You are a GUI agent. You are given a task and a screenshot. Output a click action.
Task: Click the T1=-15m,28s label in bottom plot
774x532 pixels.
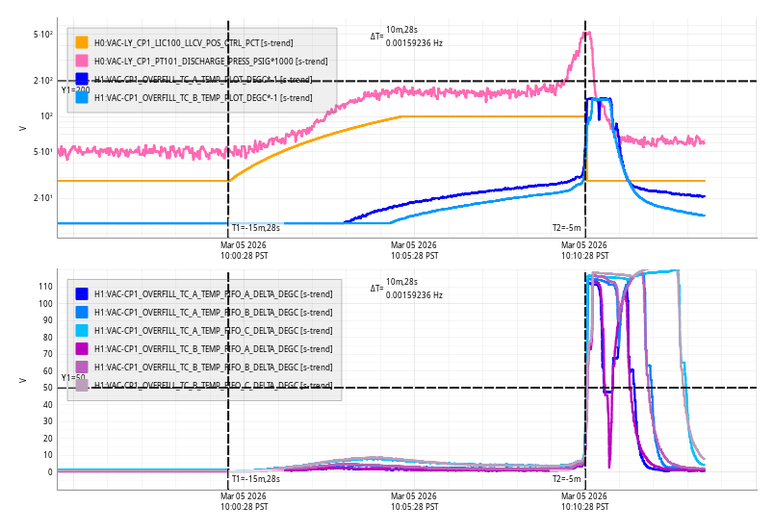(x=255, y=478)
